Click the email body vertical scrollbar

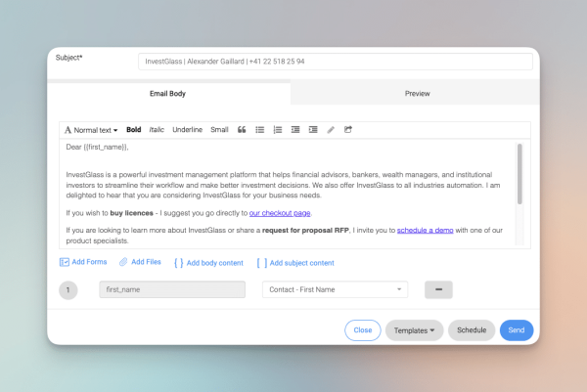[519, 174]
